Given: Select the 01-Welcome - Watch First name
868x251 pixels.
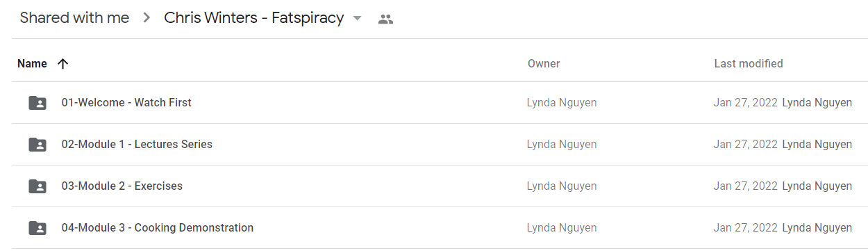Looking at the screenshot, I should (126, 103).
